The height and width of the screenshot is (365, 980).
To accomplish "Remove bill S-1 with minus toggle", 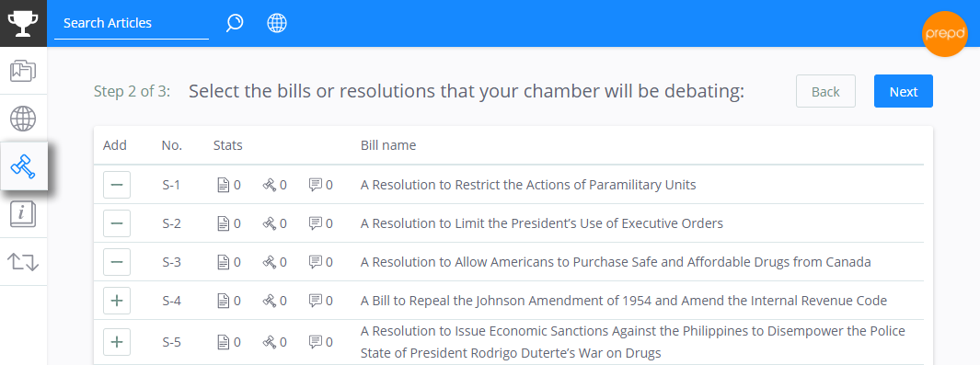I will point(117,185).
